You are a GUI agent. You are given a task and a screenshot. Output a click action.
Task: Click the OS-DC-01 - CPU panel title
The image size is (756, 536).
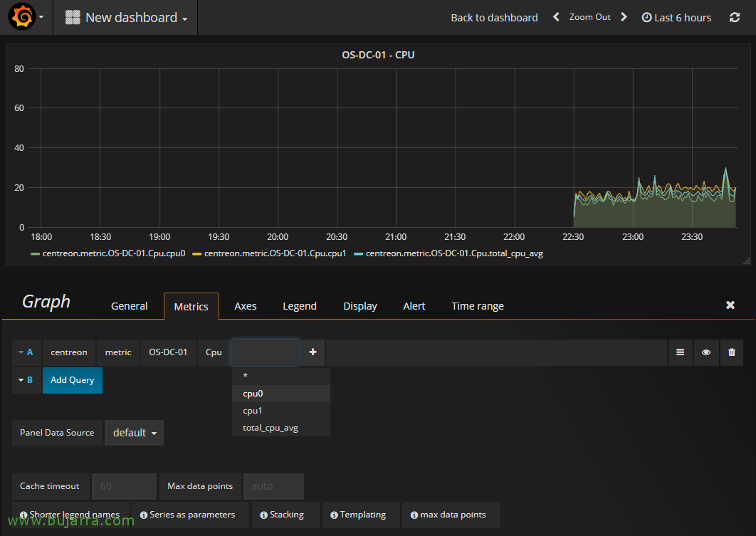[378, 55]
